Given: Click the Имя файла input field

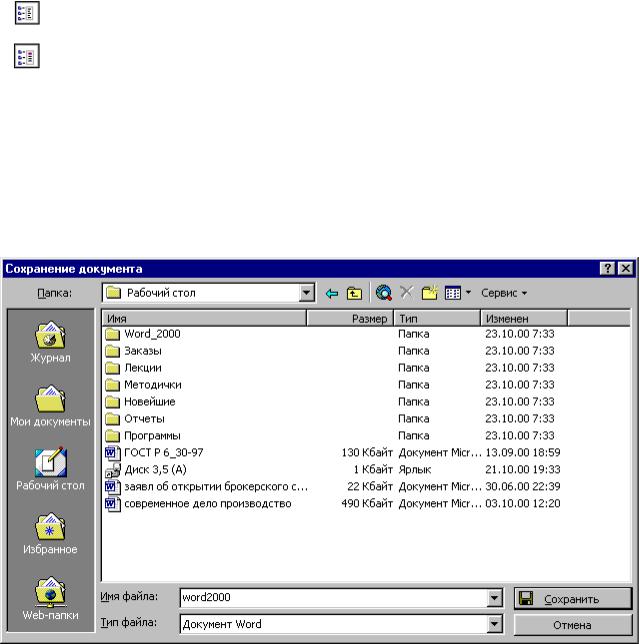Looking at the screenshot, I should [334, 597].
